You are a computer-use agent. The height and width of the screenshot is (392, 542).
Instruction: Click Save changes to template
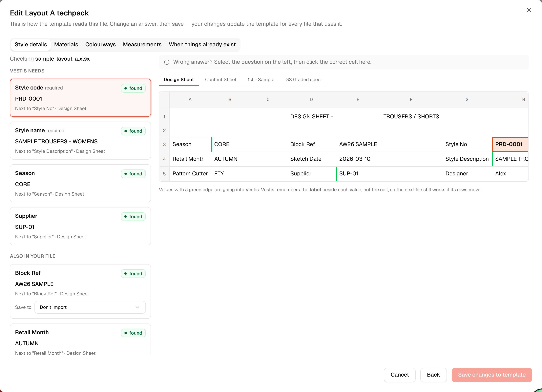491,375
